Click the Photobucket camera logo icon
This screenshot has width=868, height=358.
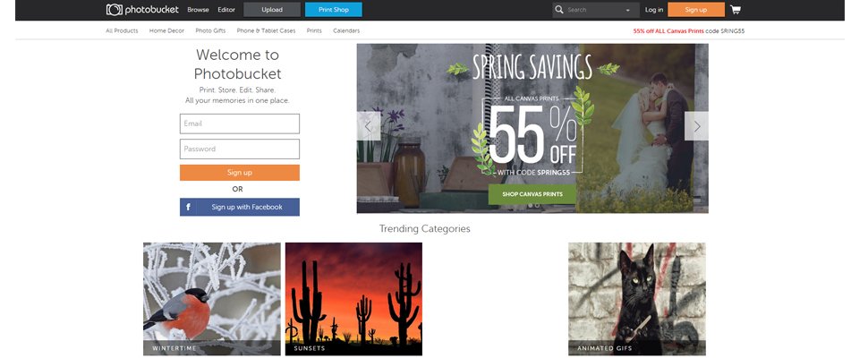click(114, 10)
